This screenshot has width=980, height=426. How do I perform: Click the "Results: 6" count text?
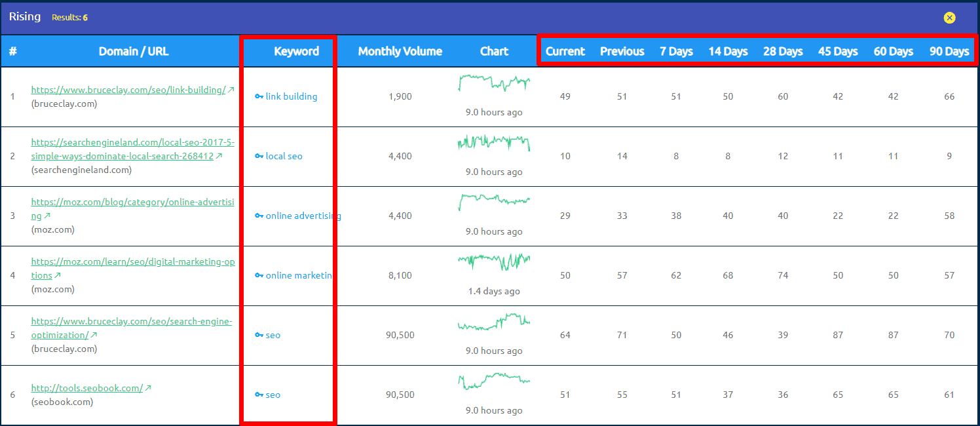[x=69, y=18]
